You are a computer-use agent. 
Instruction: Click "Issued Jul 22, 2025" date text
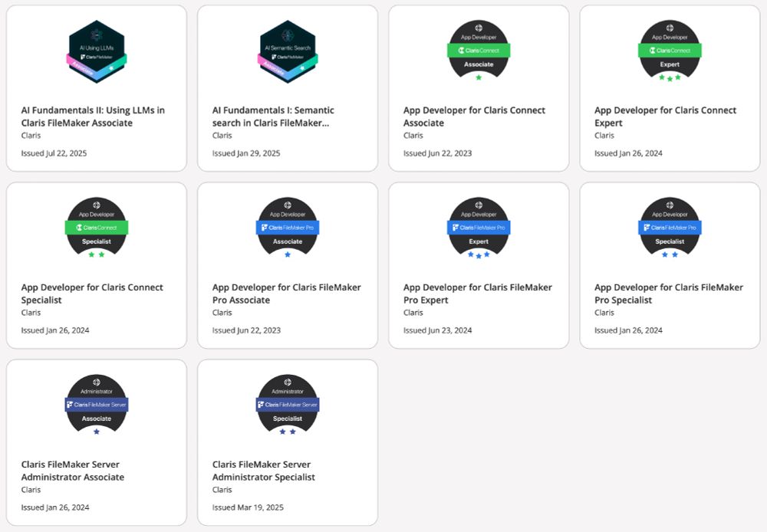click(54, 153)
